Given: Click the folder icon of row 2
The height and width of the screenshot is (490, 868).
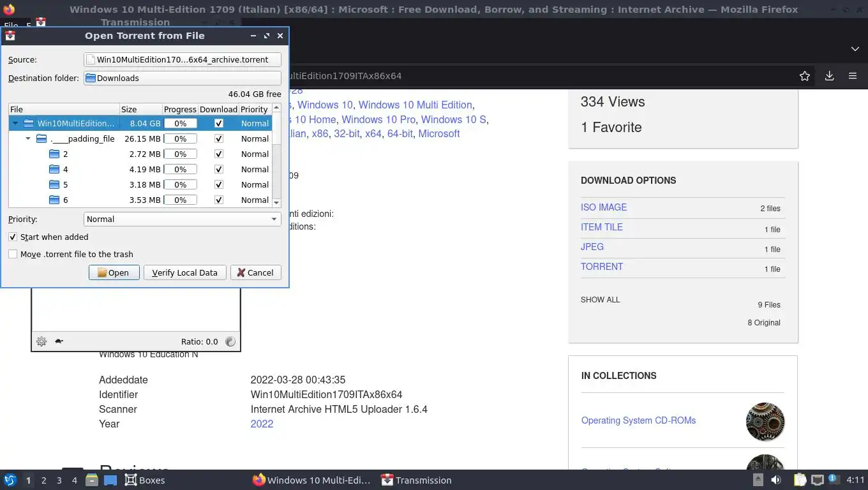Looking at the screenshot, I should click(x=54, y=154).
